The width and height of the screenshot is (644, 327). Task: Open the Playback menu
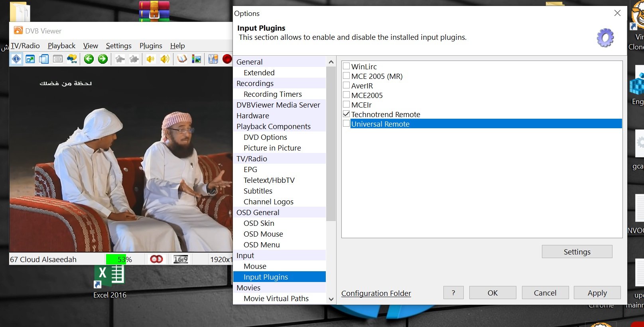61,46
